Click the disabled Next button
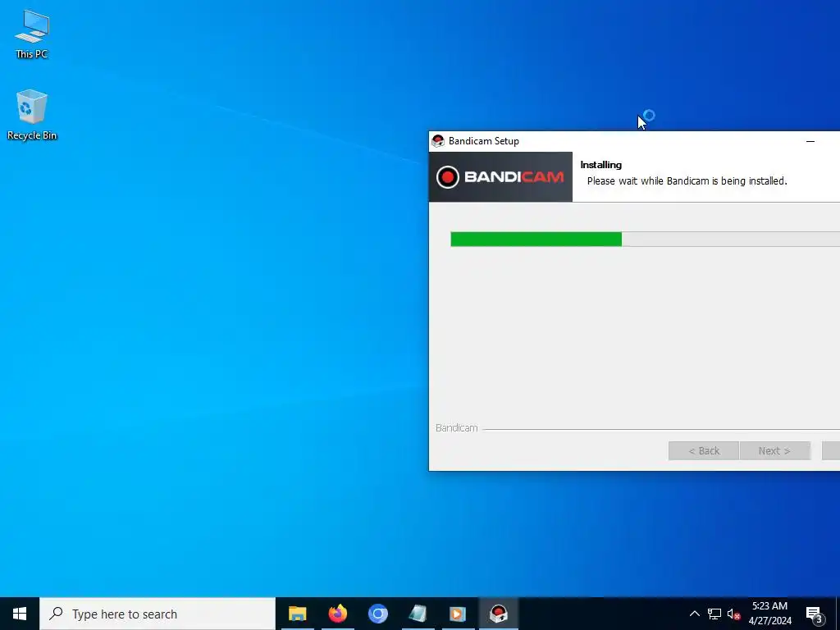 pyautogui.click(x=774, y=451)
